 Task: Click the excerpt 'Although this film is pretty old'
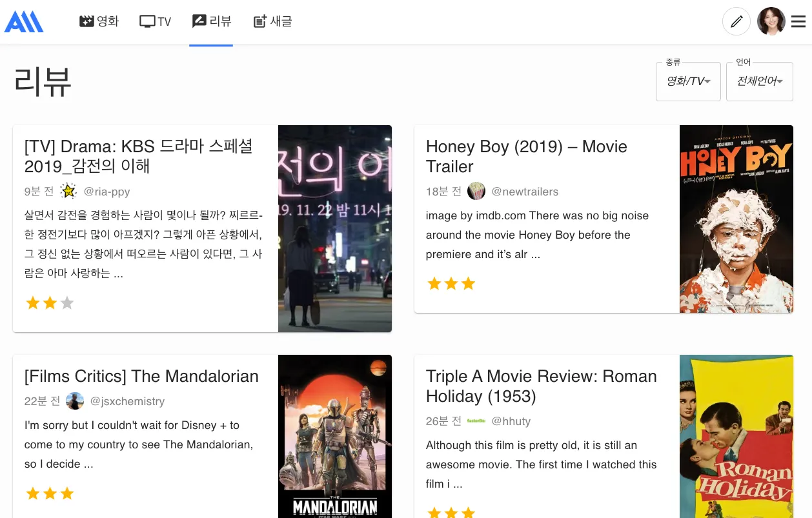coord(541,464)
